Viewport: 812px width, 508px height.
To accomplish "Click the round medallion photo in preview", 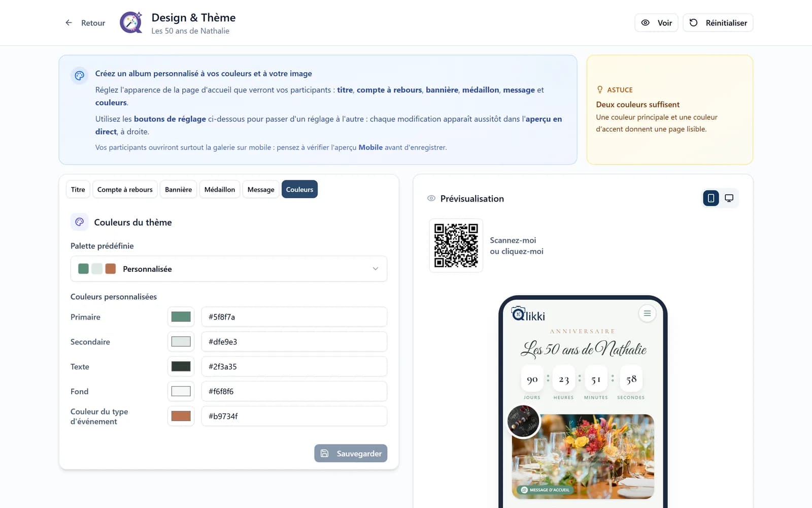I will point(524,421).
